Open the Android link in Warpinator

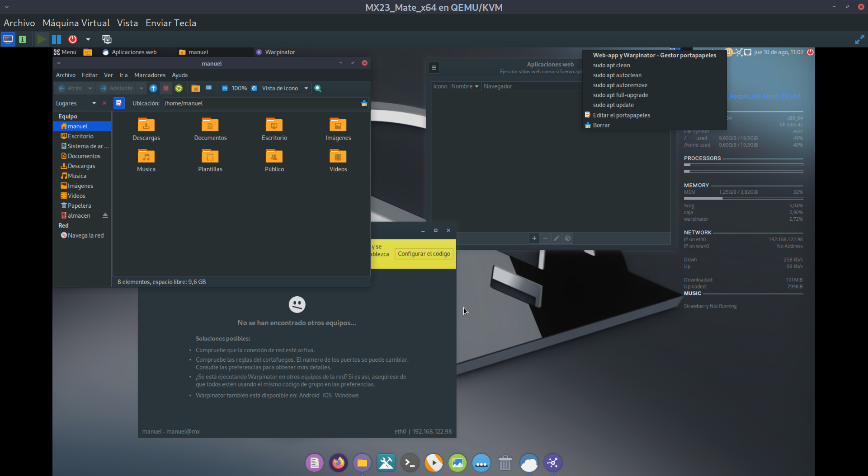click(309, 395)
